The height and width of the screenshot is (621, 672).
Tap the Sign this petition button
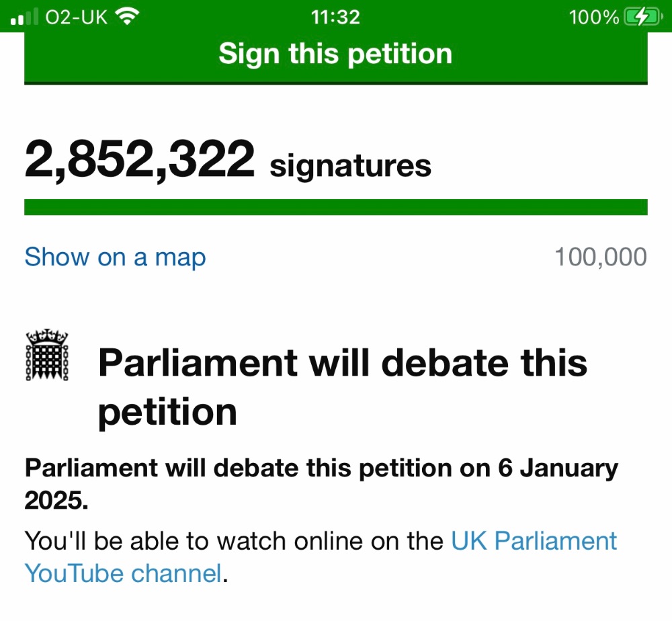click(x=335, y=54)
